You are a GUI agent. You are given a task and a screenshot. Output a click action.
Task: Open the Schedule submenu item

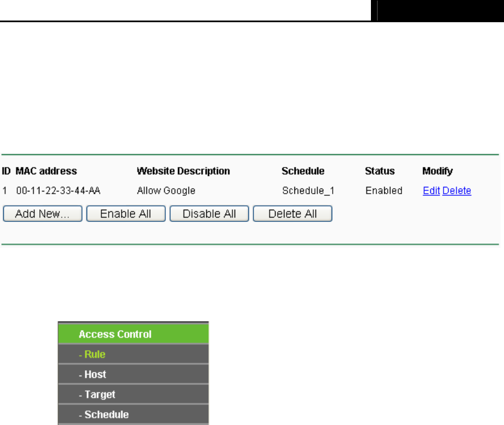click(x=134, y=414)
